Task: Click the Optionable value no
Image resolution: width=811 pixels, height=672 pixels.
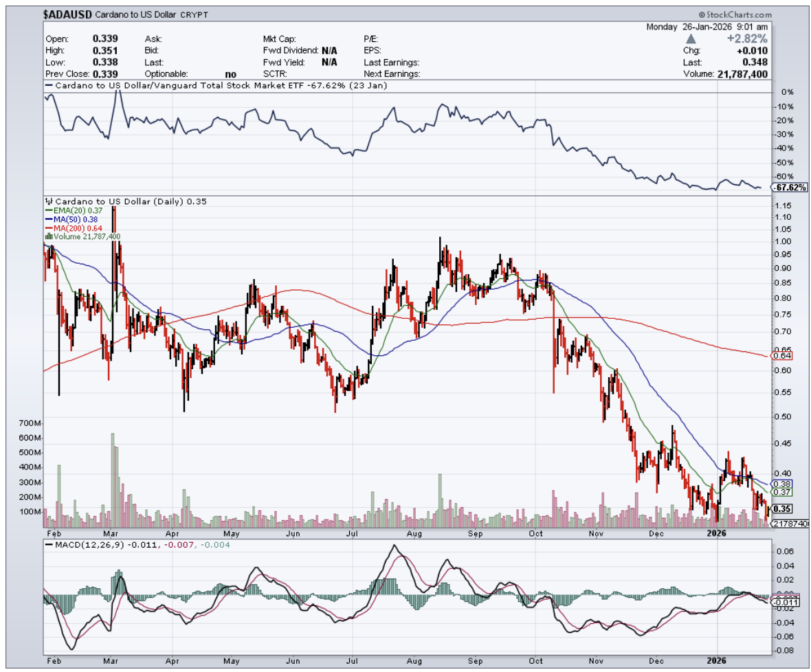Action: tap(231, 74)
